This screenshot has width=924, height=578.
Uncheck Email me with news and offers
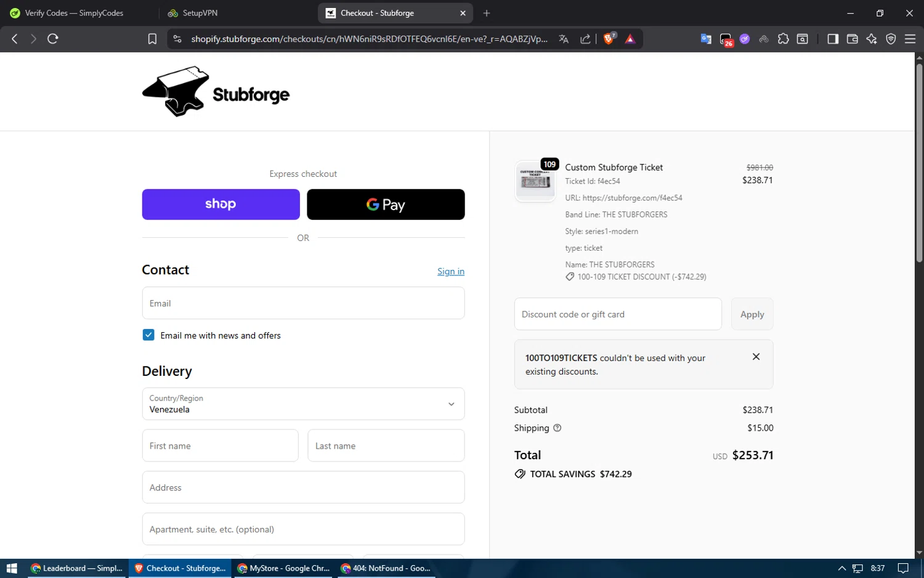tap(148, 335)
